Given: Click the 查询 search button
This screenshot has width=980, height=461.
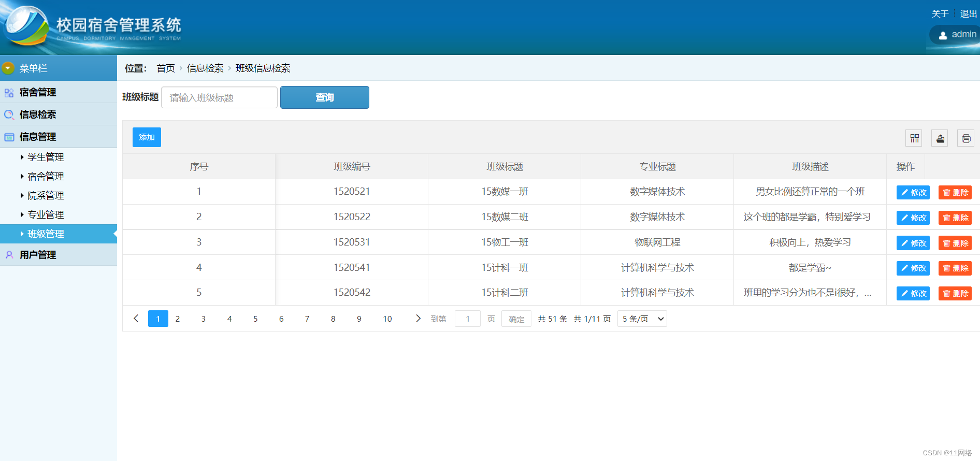Looking at the screenshot, I should point(324,97).
